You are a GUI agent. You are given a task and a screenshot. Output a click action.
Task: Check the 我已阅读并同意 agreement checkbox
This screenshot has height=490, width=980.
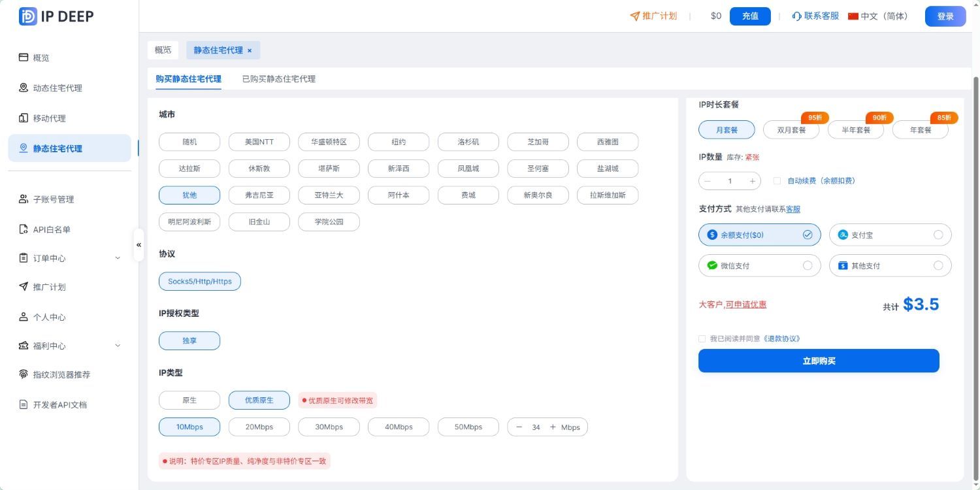[702, 338]
